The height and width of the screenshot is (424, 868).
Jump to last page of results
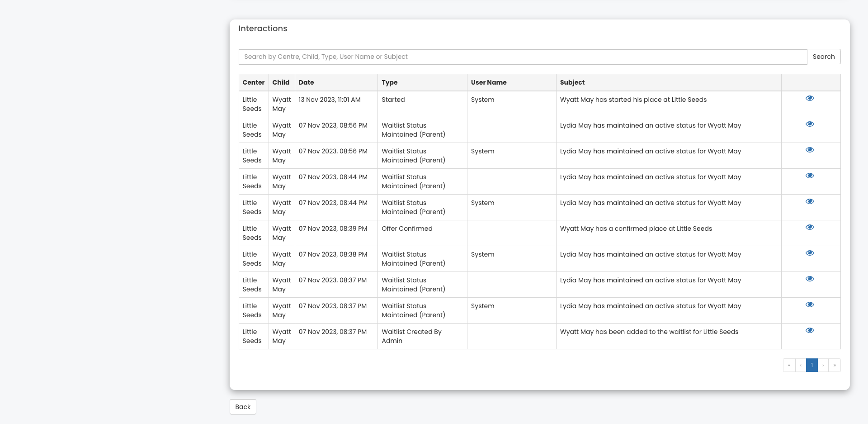pyautogui.click(x=835, y=365)
